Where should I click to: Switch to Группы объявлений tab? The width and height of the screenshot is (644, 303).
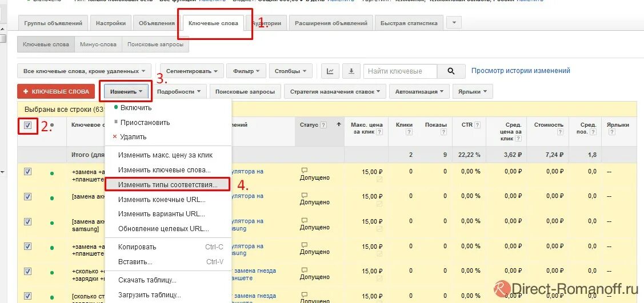[x=53, y=23]
